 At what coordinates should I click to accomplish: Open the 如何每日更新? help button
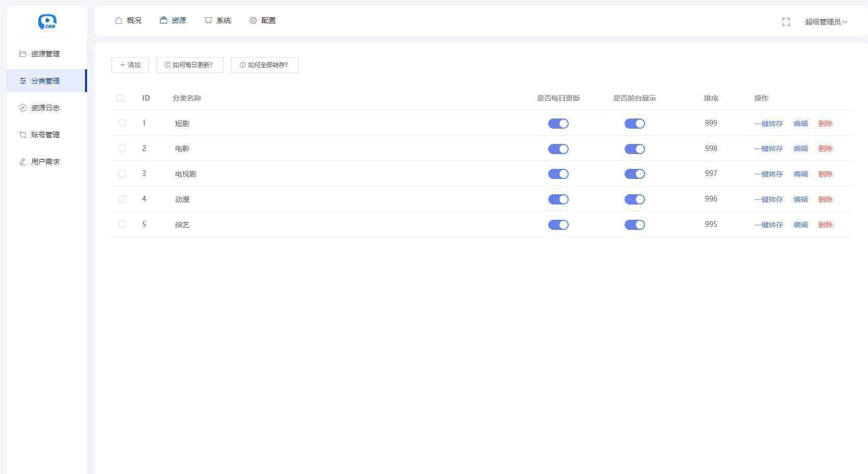click(190, 65)
